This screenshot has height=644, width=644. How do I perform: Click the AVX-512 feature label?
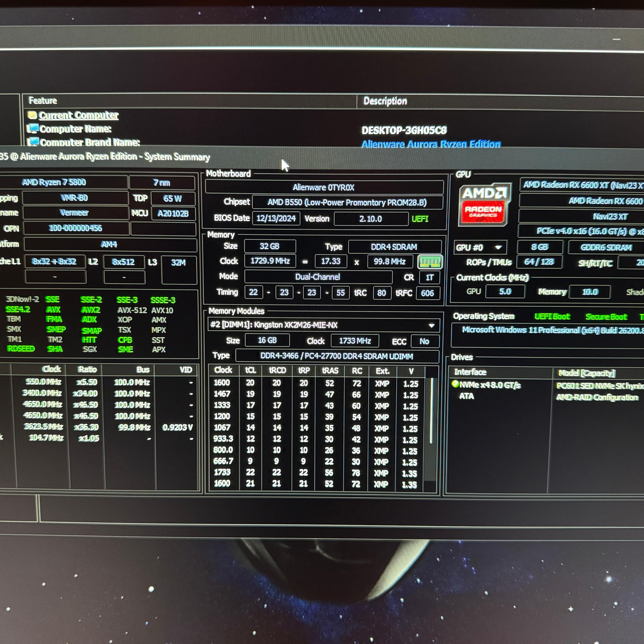(x=132, y=310)
